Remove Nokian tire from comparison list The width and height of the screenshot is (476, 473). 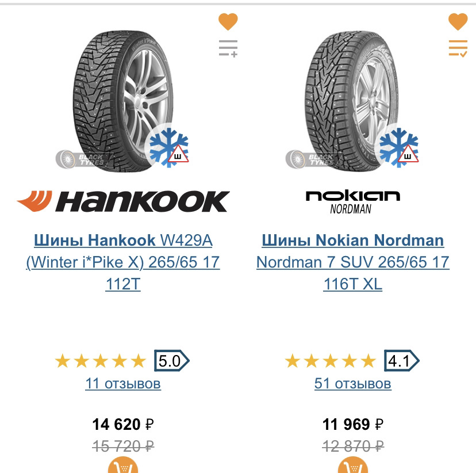[458, 48]
